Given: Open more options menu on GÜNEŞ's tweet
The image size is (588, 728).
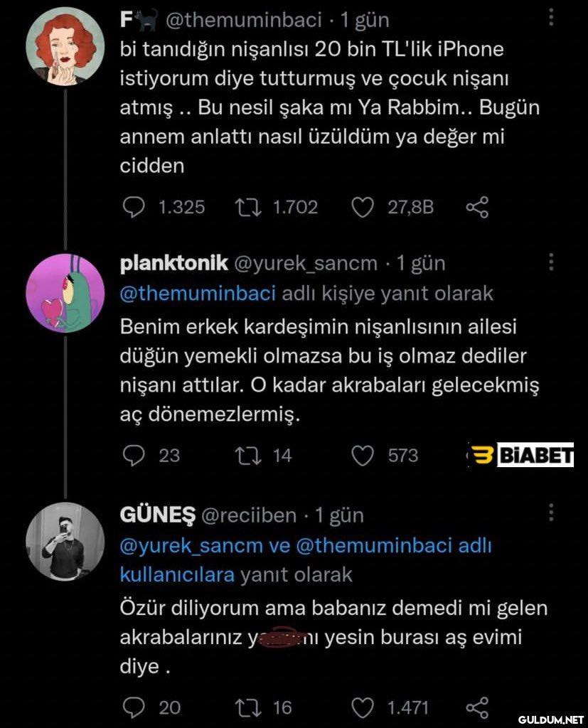Looking at the screenshot, I should coord(552,513).
